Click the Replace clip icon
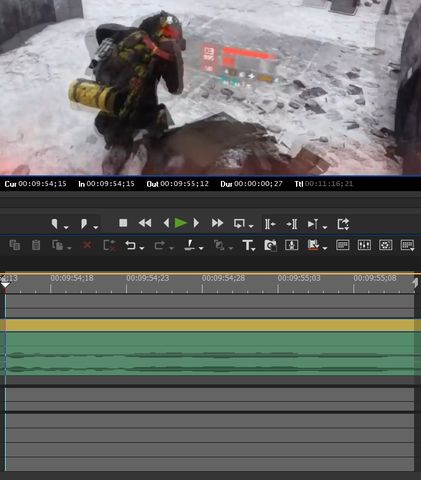The image size is (421, 480). (x=57, y=245)
